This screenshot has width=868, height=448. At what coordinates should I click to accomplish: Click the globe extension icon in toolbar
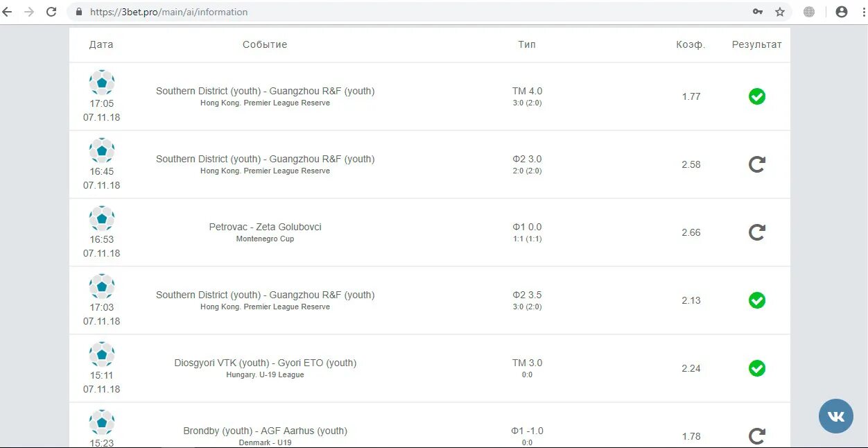pos(809,12)
